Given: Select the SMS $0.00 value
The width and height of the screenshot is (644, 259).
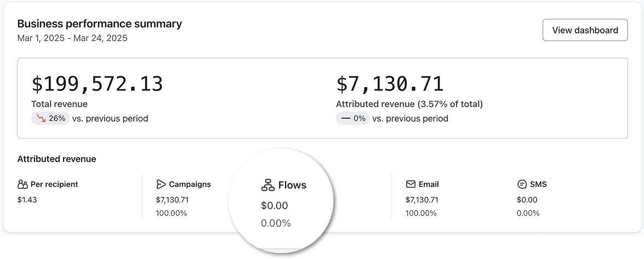Looking at the screenshot, I should (527, 200).
